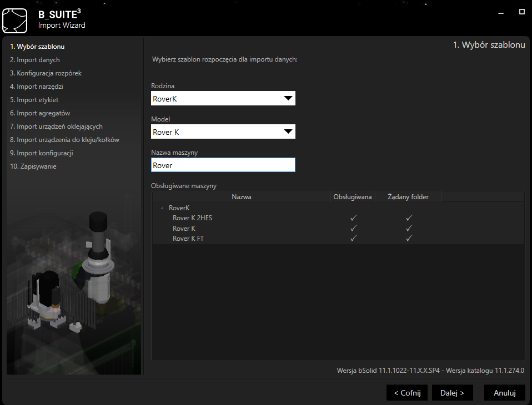532x405 pixels.
Task: Click the machine preview image
Action: pyautogui.click(x=74, y=285)
